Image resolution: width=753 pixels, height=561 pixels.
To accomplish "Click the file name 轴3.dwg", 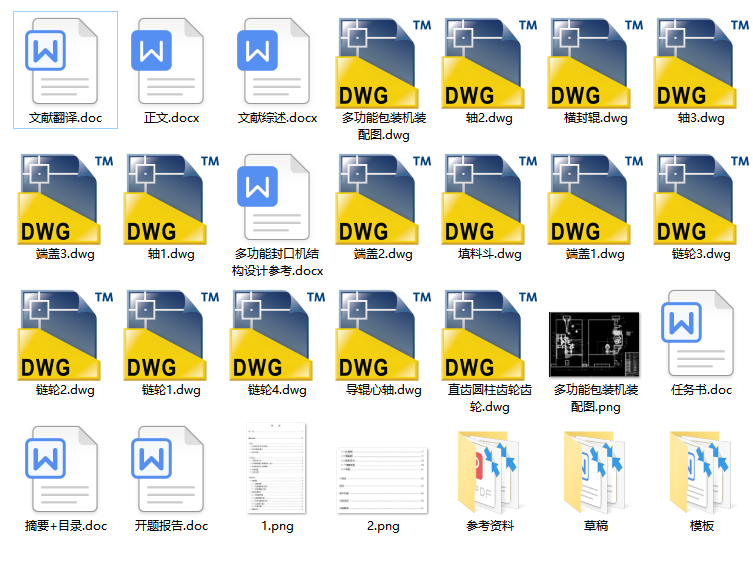I will pos(701,118).
